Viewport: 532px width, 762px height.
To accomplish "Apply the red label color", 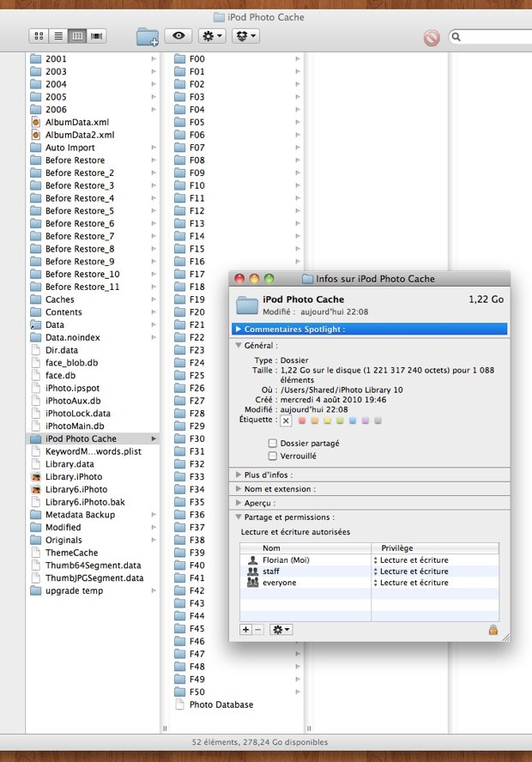I will 302,420.
